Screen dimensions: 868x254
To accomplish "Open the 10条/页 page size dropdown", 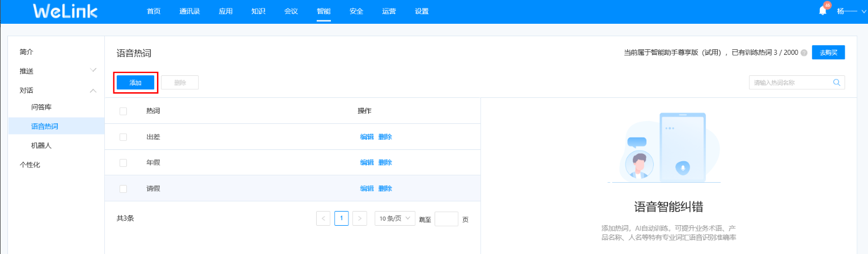I will (394, 218).
